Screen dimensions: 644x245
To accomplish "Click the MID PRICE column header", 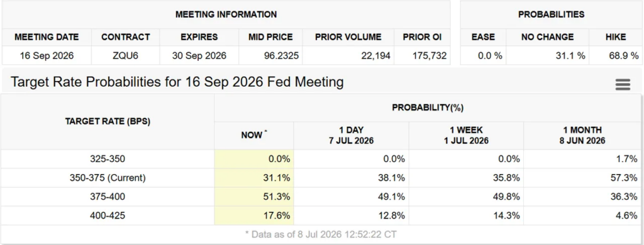I will point(270,37).
